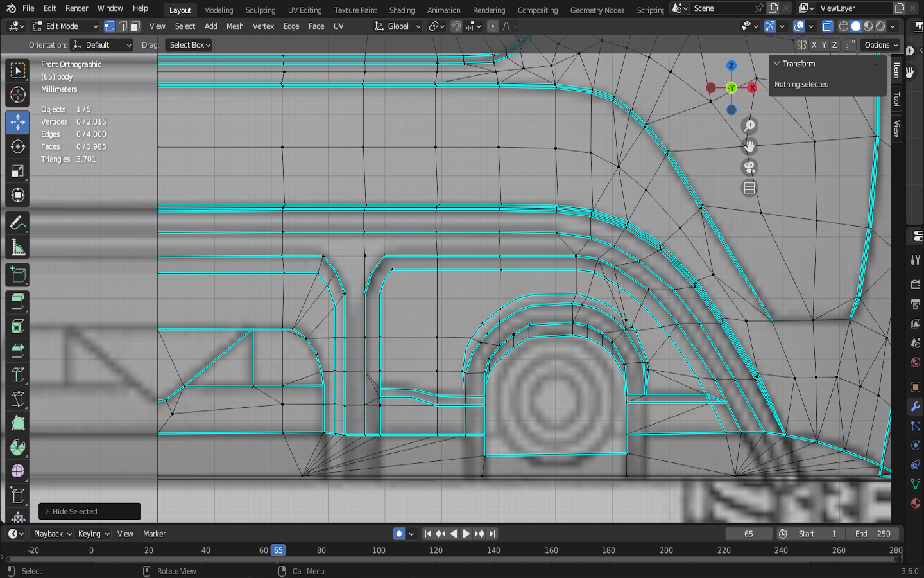Select the Scale tool

tap(18, 171)
